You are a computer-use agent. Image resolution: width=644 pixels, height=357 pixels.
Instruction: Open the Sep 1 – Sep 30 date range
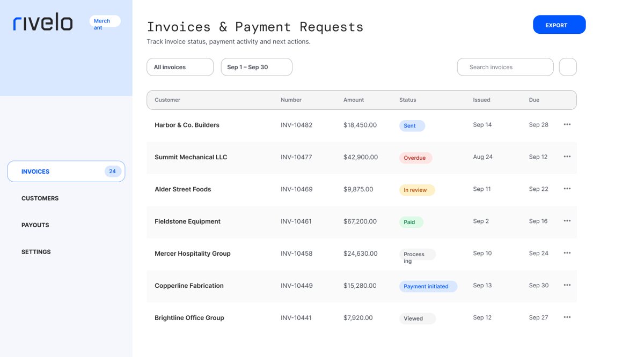tap(257, 67)
